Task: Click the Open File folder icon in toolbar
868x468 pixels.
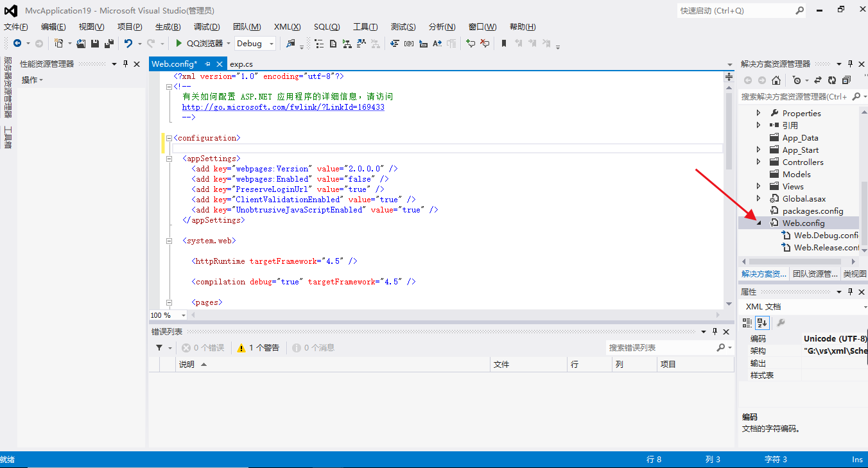Action: coord(81,44)
